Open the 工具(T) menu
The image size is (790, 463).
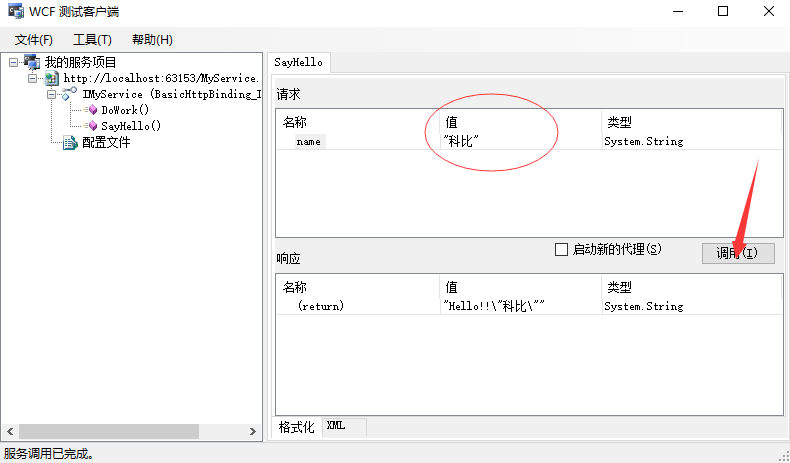pyautogui.click(x=92, y=40)
